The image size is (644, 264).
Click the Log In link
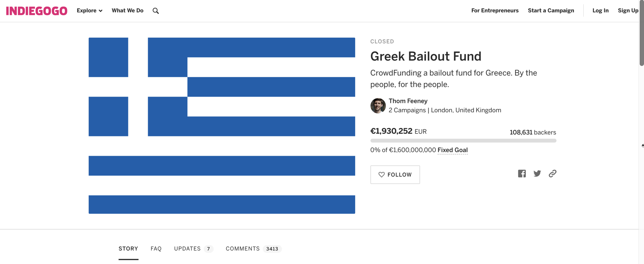[600, 11]
